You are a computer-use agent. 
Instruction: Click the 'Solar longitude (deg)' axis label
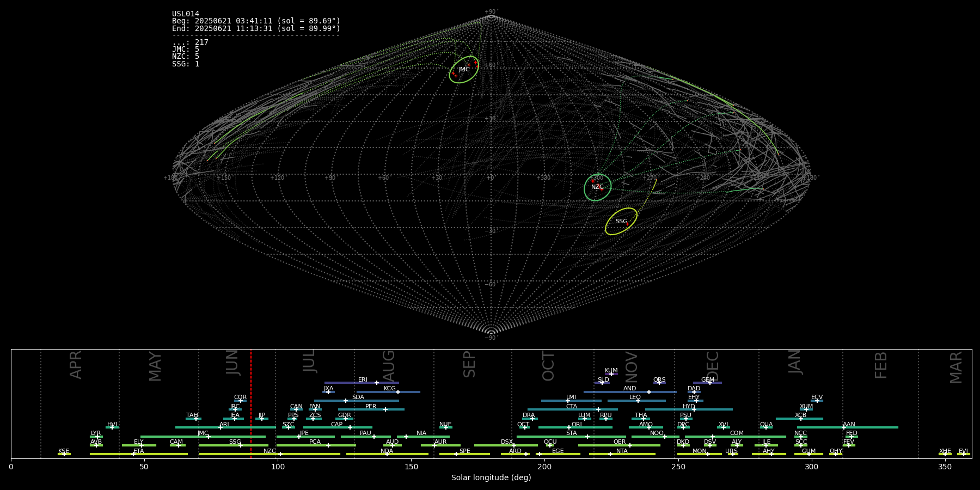pyautogui.click(x=491, y=478)
